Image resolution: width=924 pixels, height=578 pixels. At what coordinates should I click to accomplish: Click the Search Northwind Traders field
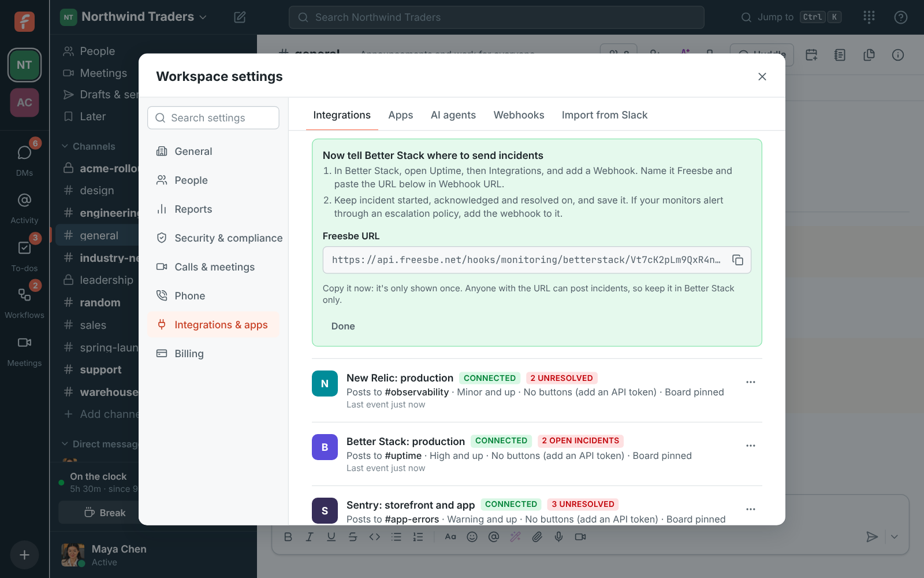coord(497,17)
